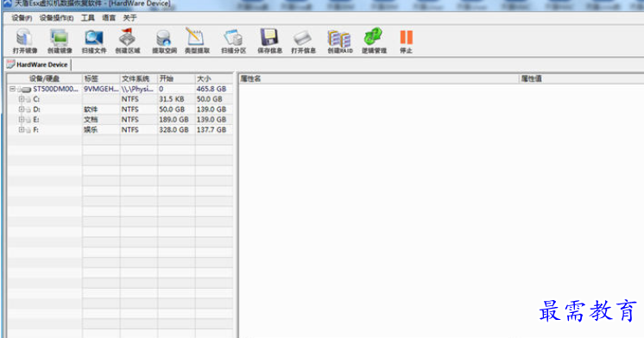This screenshot has height=338, width=644.
Task: Click the 打开信息 (open info) icon
Action: (303, 41)
